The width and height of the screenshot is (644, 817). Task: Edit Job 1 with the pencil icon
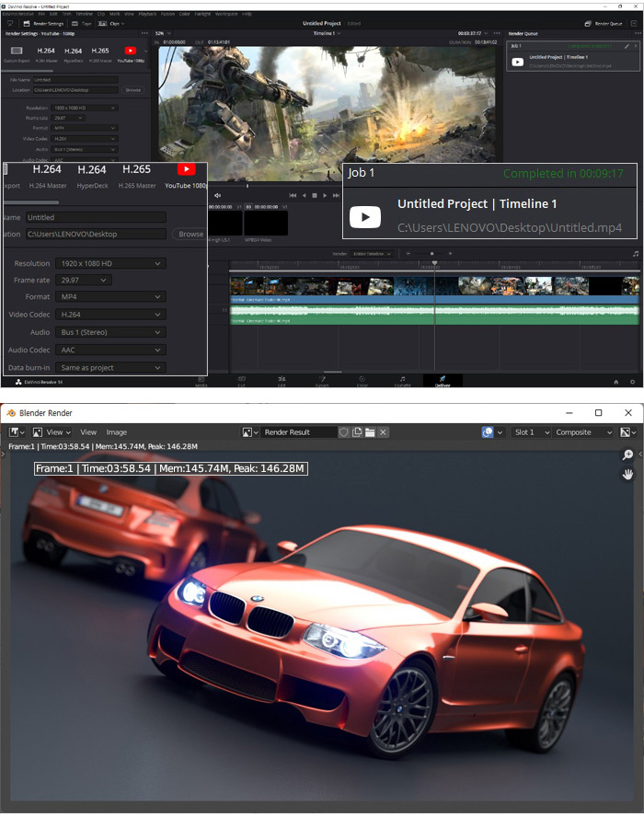627,46
